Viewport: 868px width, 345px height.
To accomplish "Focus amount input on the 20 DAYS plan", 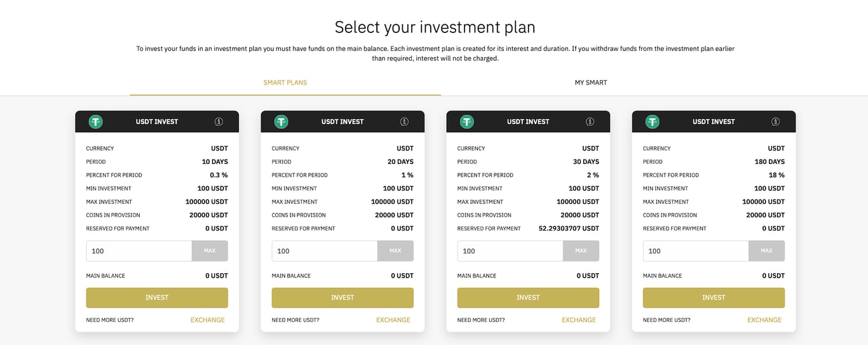I will 324,251.
